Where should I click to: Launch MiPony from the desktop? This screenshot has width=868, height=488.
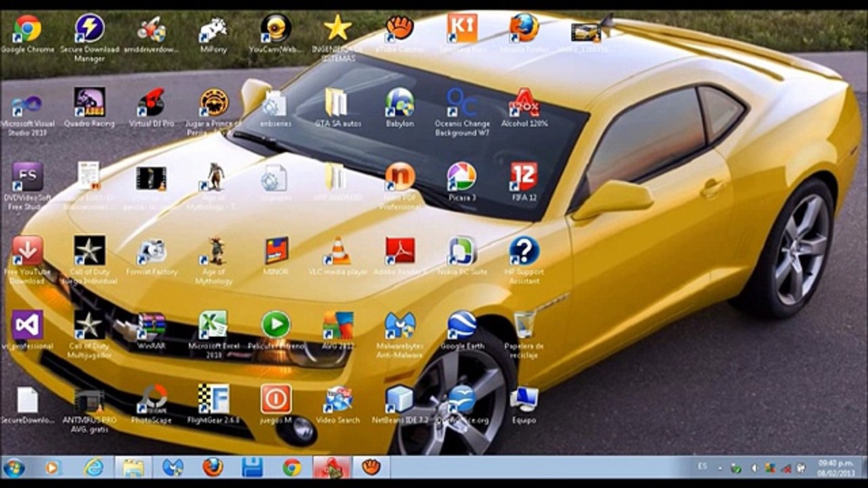pyautogui.click(x=214, y=28)
